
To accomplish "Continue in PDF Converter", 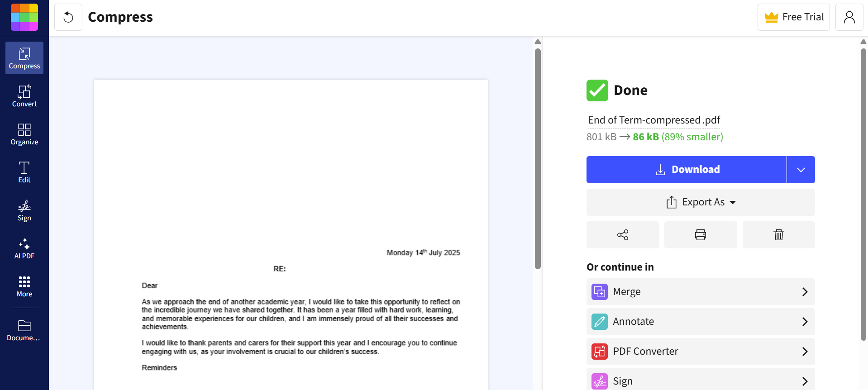I will click(701, 352).
